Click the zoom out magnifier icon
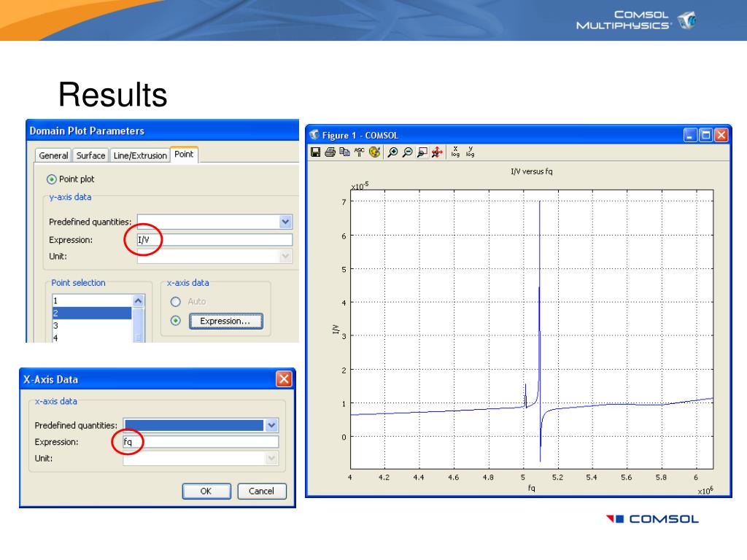Image resolution: width=747 pixels, height=560 pixels. [x=408, y=152]
